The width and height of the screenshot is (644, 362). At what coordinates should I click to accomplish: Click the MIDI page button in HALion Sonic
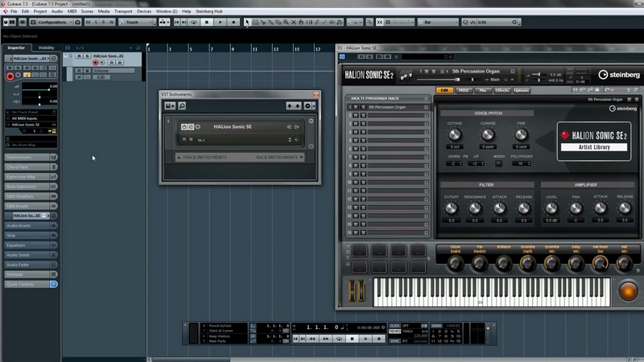pyautogui.click(x=464, y=90)
